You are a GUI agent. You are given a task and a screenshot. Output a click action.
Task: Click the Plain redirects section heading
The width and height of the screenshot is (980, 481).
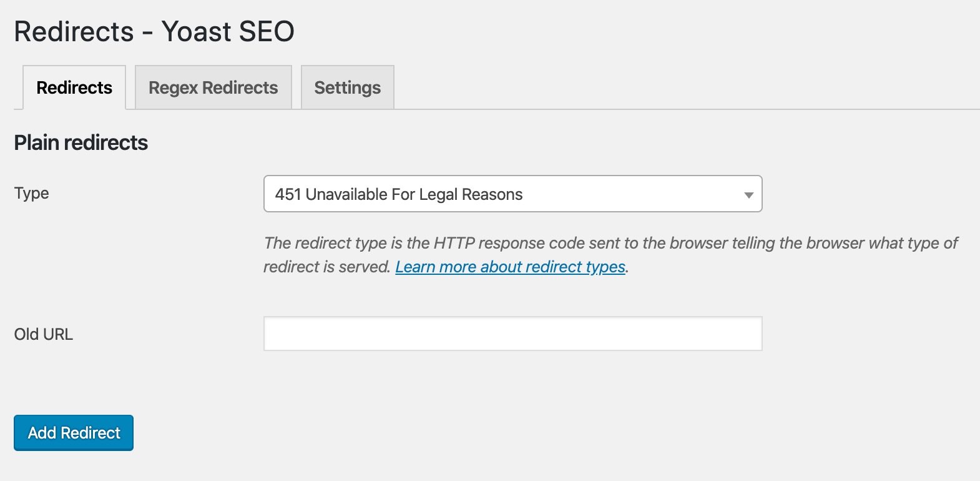tap(81, 142)
